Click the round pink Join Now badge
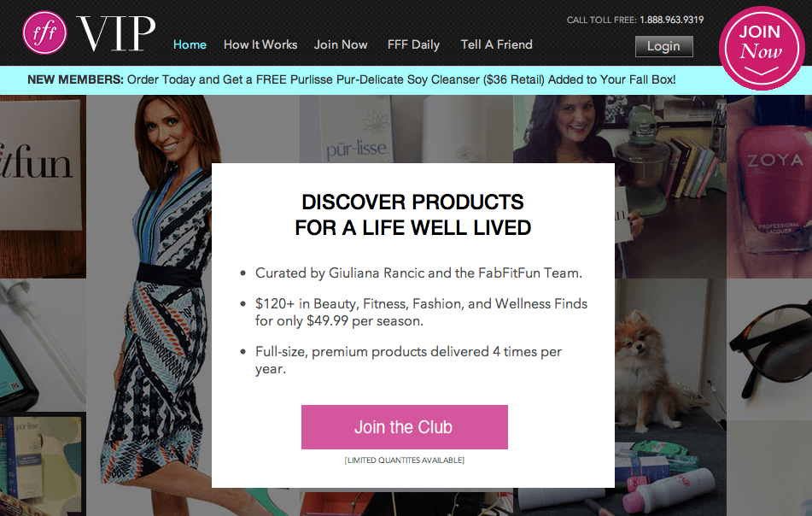The image size is (812, 516). click(761, 48)
